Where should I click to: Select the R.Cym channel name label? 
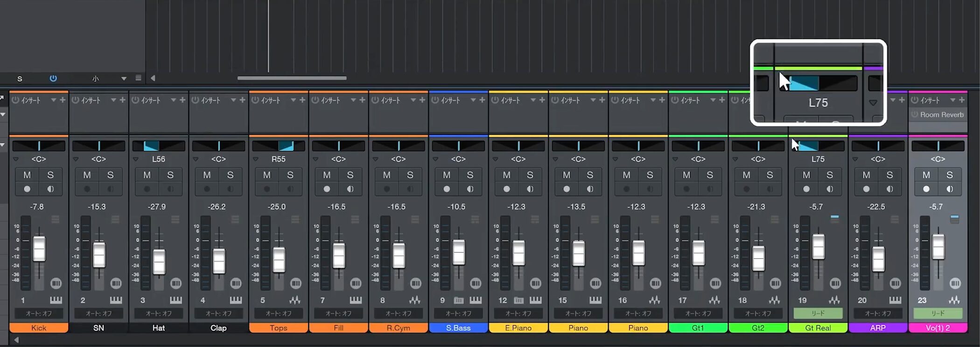point(398,328)
